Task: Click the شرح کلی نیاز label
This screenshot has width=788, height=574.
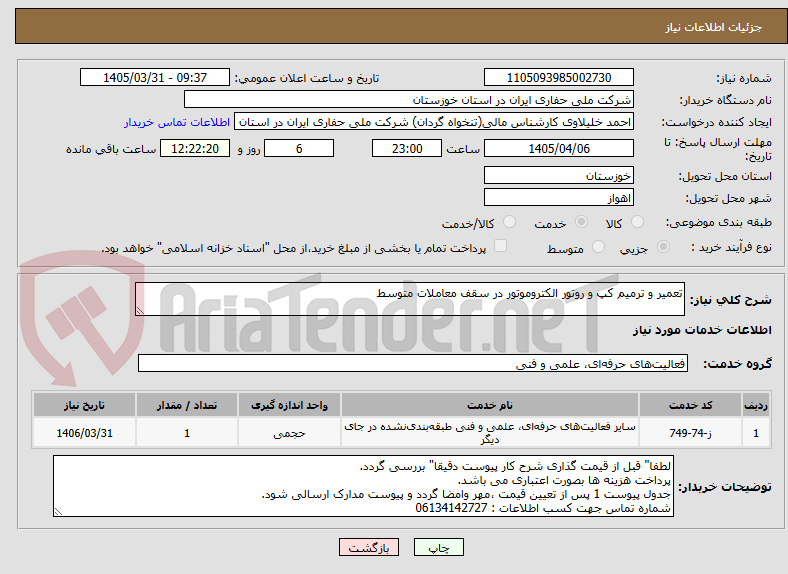Action: pyautogui.click(x=730, y=300)
